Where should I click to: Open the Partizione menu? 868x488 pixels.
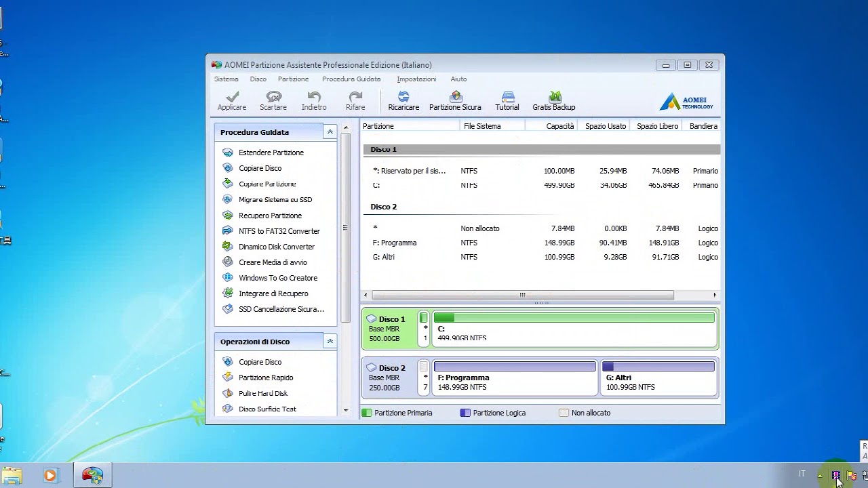[x=294, y=79]
